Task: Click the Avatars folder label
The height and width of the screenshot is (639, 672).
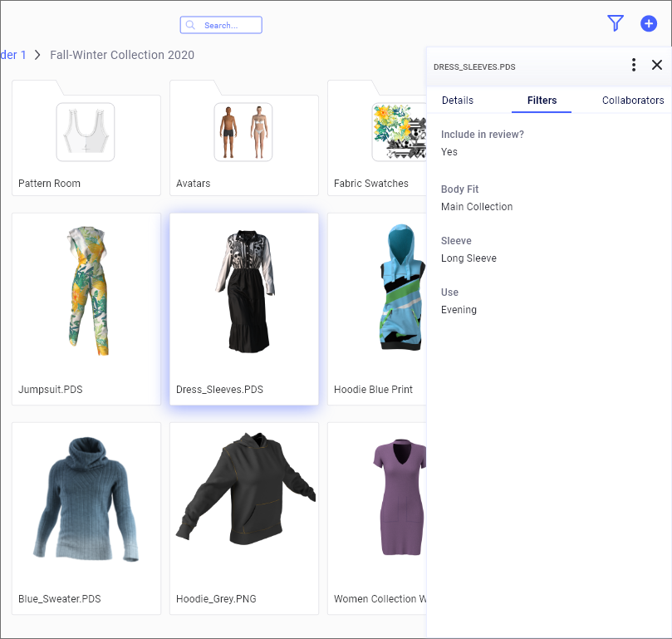Action: tap(193, 184)
